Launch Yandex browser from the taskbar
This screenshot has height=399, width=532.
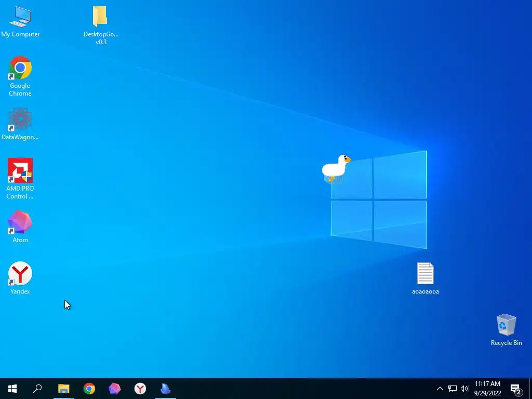click(x=140, y=389)
